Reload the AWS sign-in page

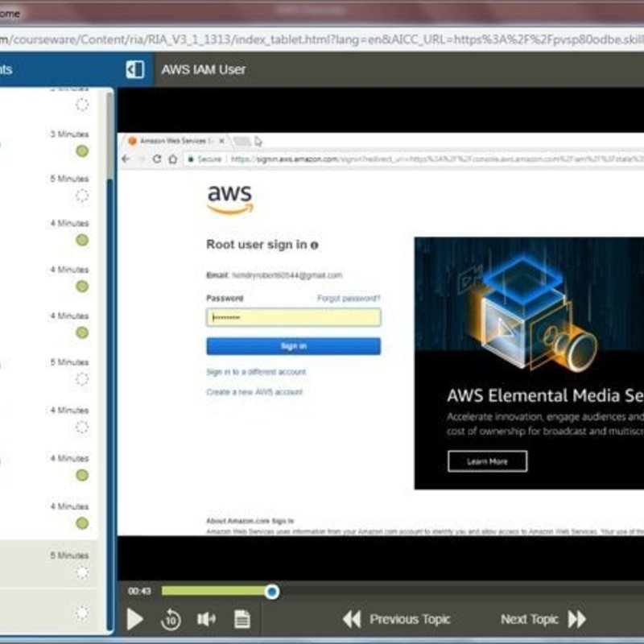156,159
